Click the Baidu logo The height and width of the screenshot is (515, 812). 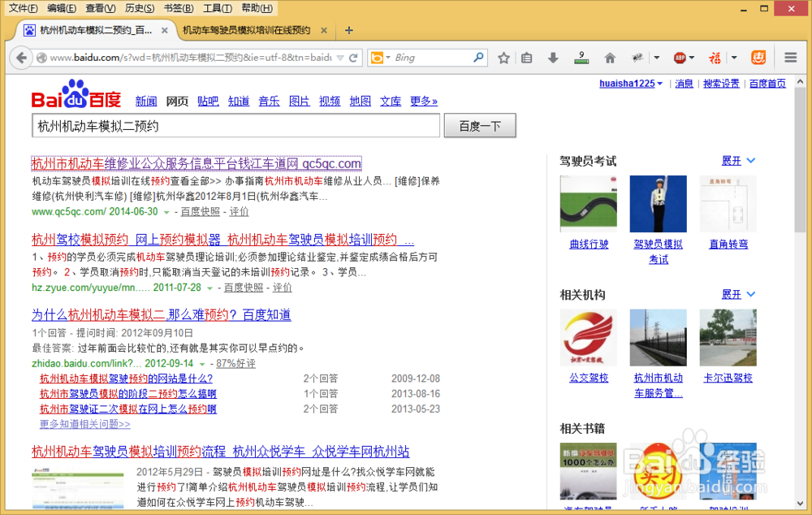point(76,93)
